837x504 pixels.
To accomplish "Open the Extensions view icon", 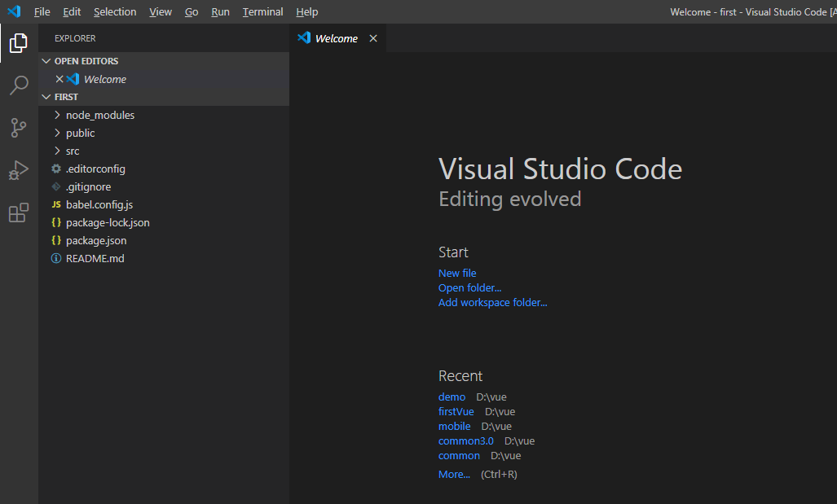I will (x=18, y=213).
